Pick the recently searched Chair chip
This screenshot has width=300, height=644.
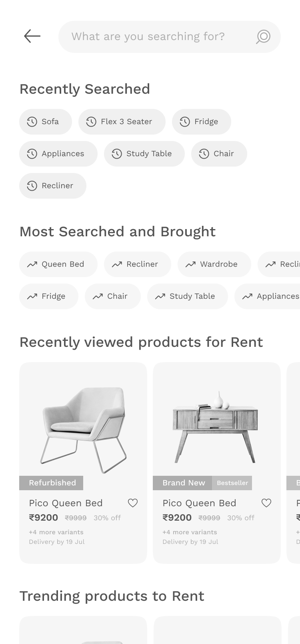(x=219, y=154)
